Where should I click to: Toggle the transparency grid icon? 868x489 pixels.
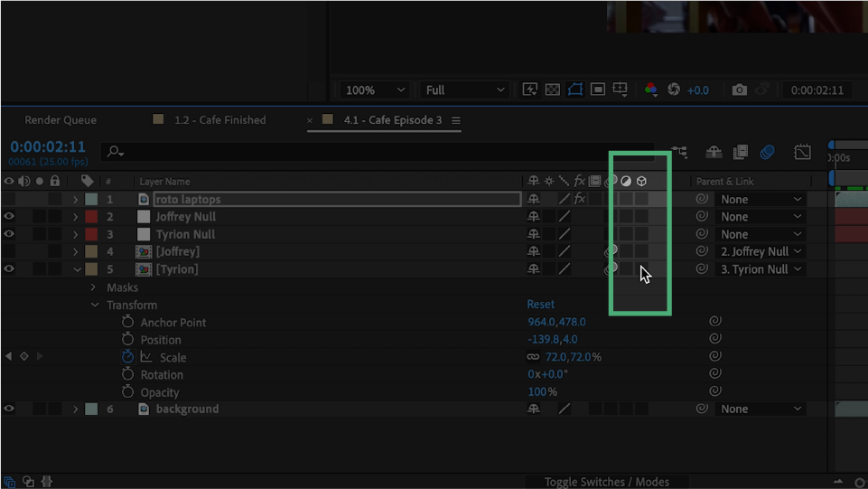point(553,90)
